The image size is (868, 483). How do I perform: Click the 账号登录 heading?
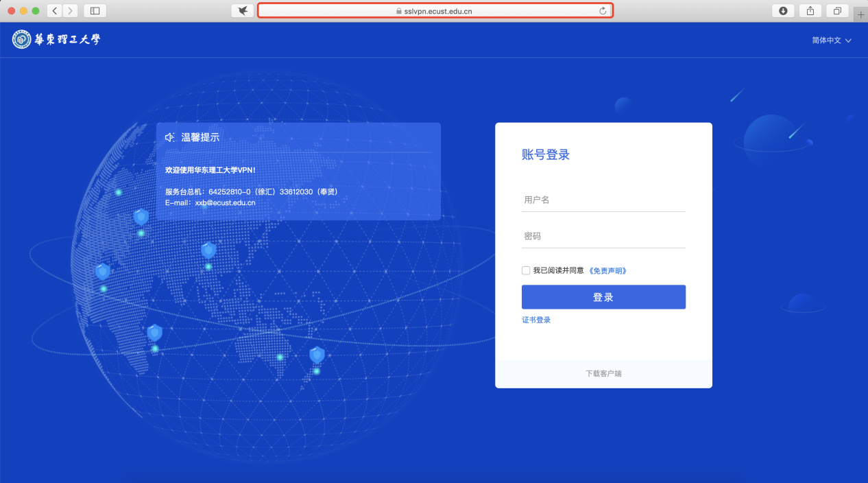(546, 155)
